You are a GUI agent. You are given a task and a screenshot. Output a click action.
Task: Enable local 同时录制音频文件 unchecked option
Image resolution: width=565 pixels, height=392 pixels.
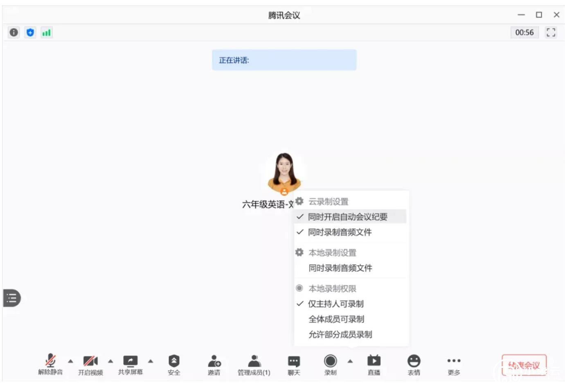(350, 268)
